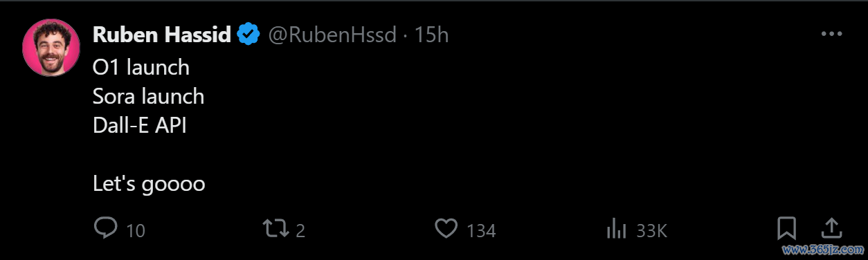The image size is (868, 260).
Task: Expand the three-dot more options menu
Action: (831, 34)
